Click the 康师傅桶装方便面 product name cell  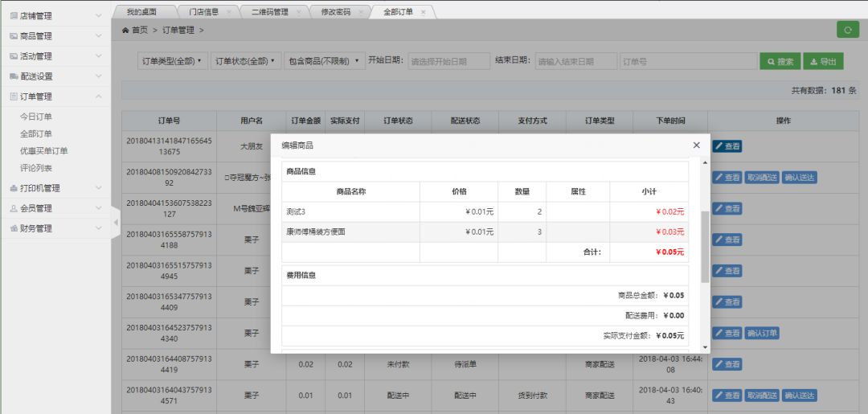click(350, 232)
